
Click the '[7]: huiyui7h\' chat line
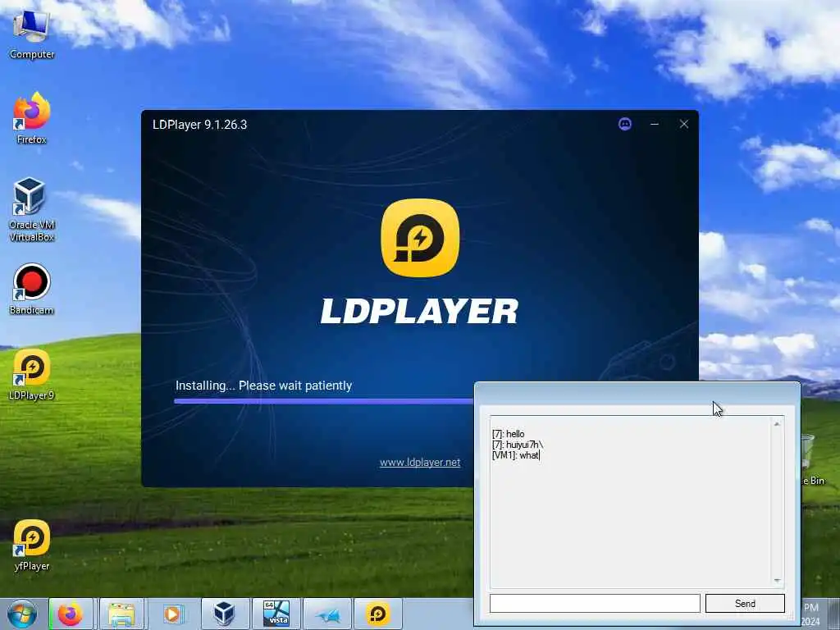[518, 445]
